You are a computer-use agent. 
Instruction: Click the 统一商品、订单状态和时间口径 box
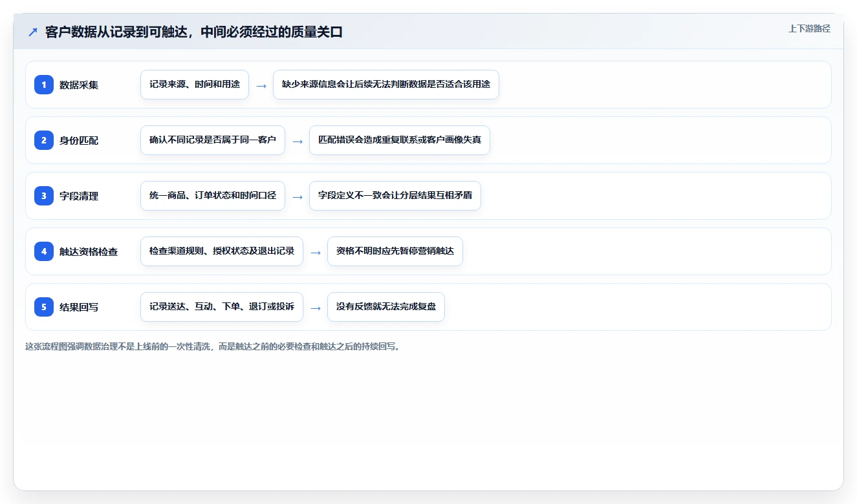213,196
